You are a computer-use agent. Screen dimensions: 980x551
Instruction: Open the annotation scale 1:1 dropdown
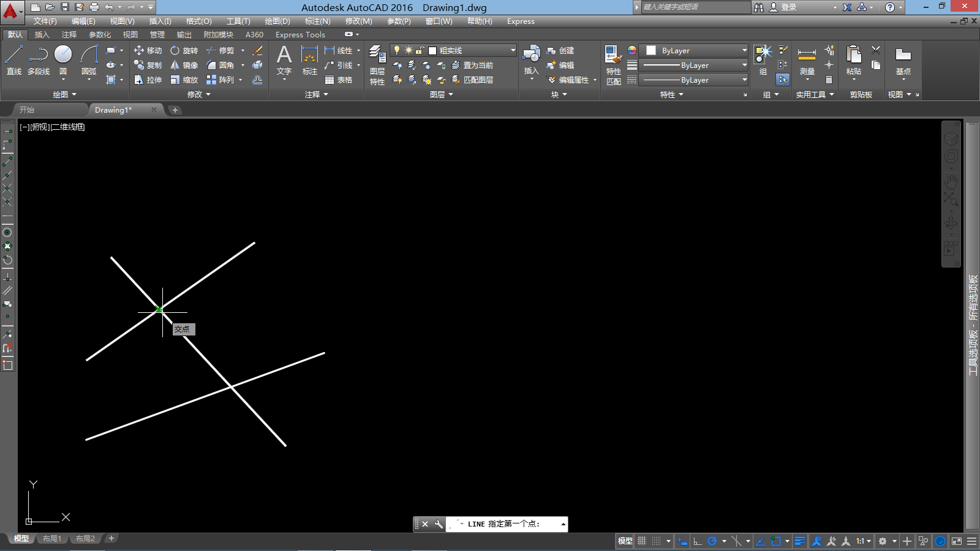point(863,541)
